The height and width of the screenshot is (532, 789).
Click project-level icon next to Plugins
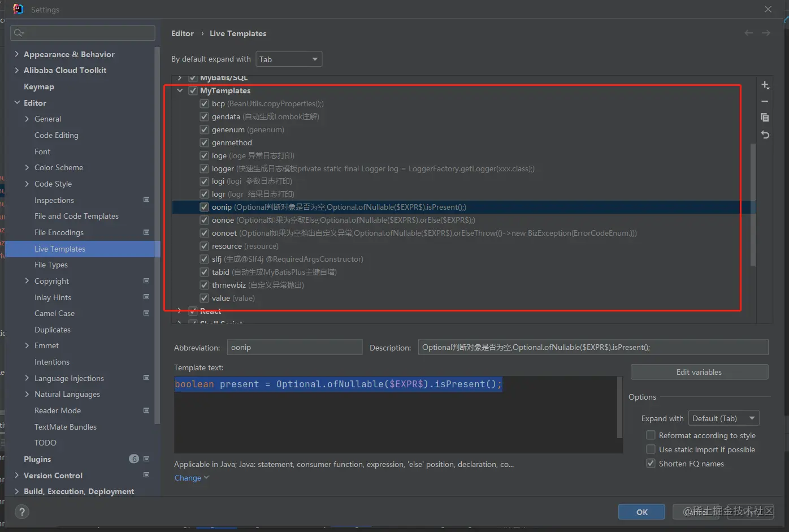pyautogui.click(x=146, y=459)
